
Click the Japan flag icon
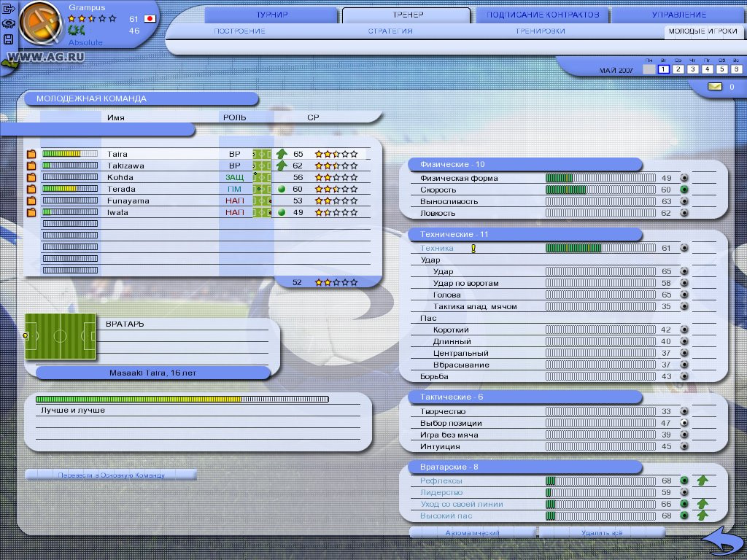(150, 18)
